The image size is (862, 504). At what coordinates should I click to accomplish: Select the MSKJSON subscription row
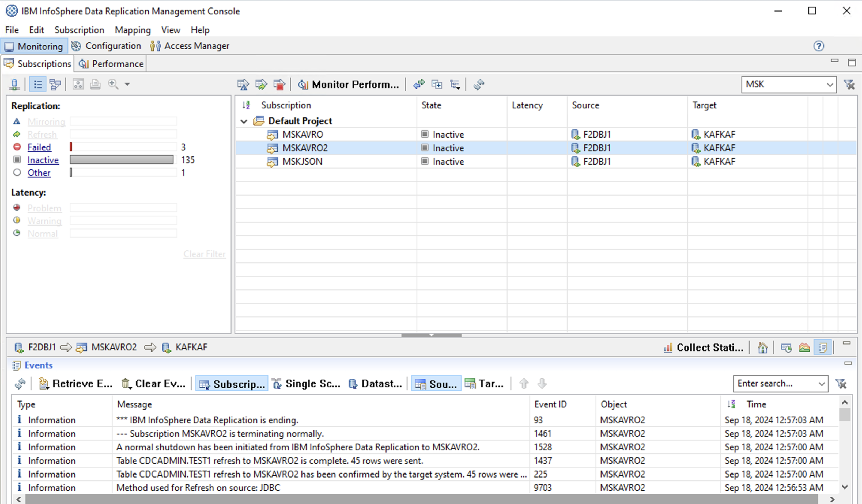[x=303, y=162]
